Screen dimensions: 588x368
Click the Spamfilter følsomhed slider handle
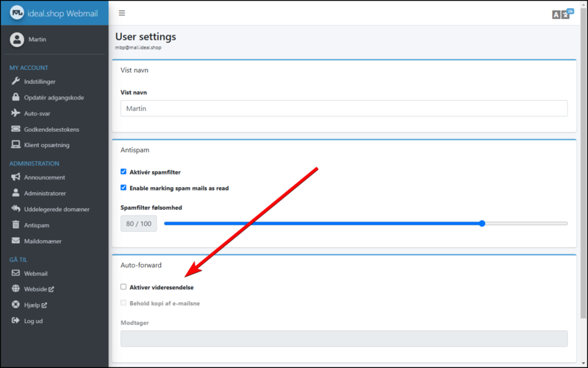(x=482, y=224)
